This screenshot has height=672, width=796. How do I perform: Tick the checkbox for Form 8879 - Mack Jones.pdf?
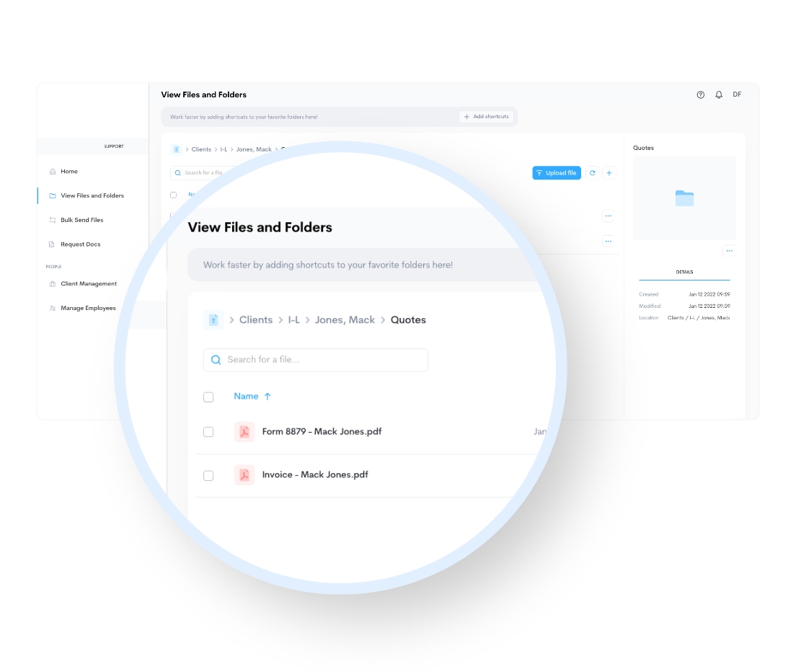208,432
